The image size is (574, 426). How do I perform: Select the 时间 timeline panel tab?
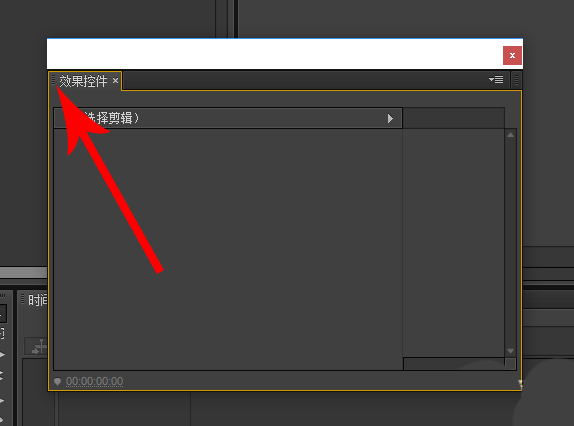coord(38,300)
